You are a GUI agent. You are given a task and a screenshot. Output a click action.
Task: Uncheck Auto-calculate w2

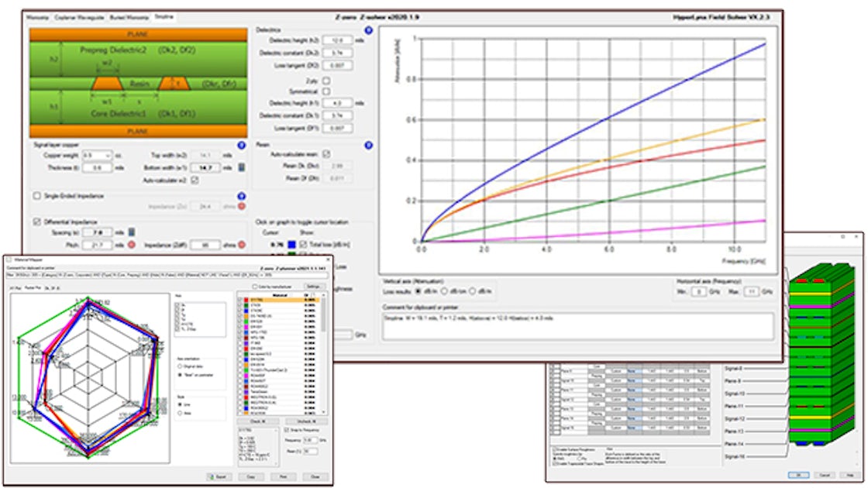[x=195, y=180]
